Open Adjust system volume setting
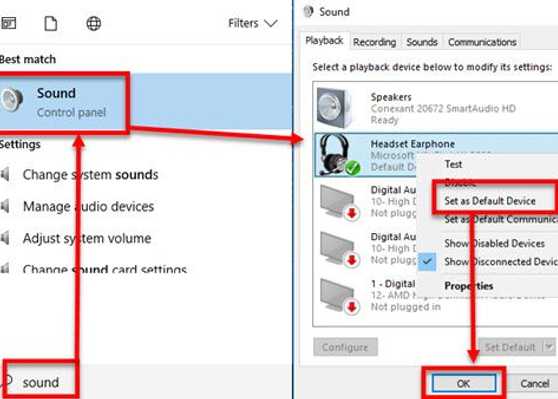The image size is (558, 399). [x=87, y=238]
